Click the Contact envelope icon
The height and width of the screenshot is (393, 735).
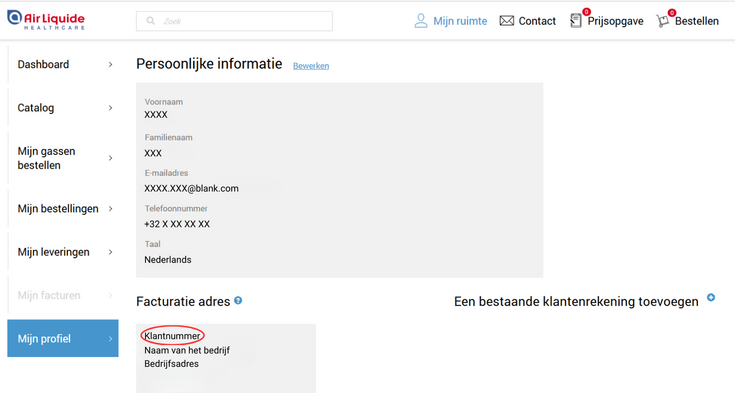pos(507,21)
